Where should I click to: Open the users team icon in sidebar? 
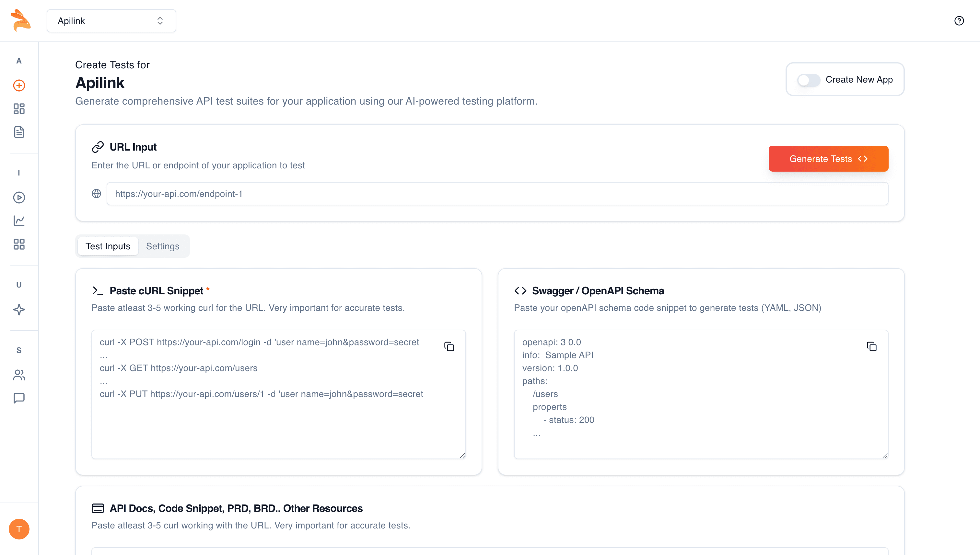(19, 375)
